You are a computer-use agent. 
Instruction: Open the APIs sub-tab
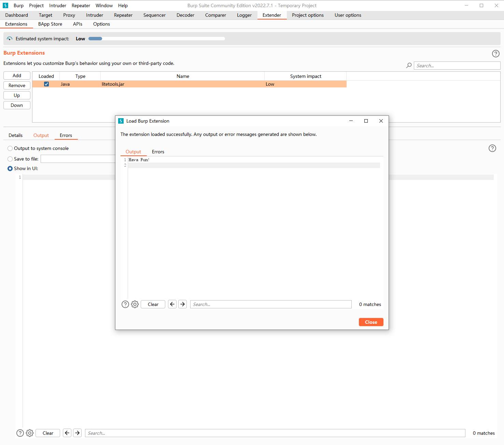[78, 24]
